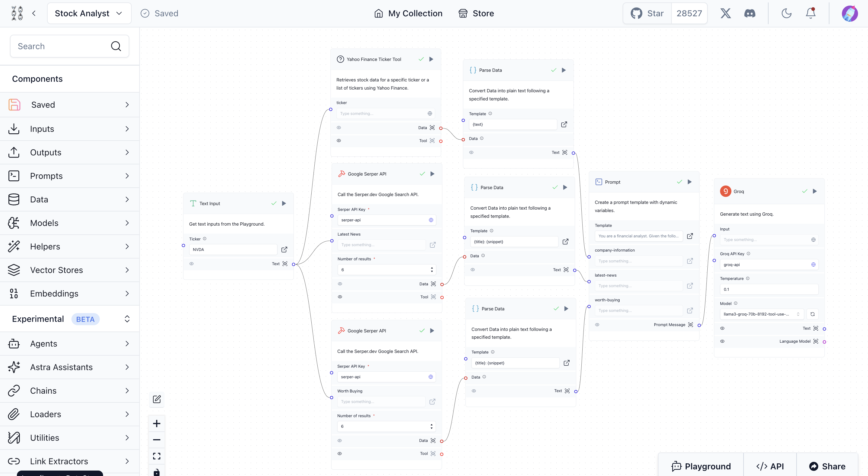
Task: Toggle visibility of Yahoo Data output
Action: (x=339, y=128)
